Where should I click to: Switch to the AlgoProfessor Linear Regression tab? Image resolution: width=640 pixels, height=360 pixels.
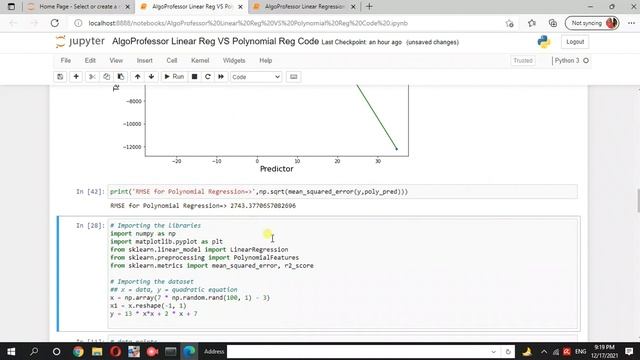tap(303, 7)
